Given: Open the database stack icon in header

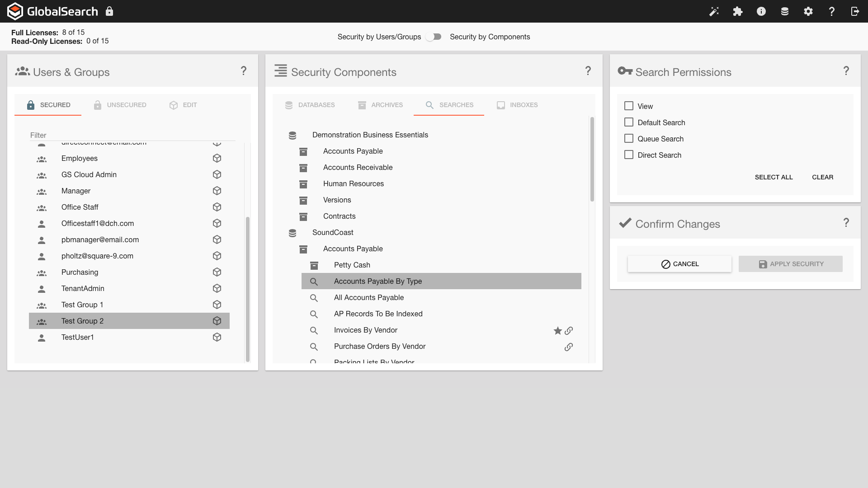Looking at the screenshot, I should click(x=785, y=11).
